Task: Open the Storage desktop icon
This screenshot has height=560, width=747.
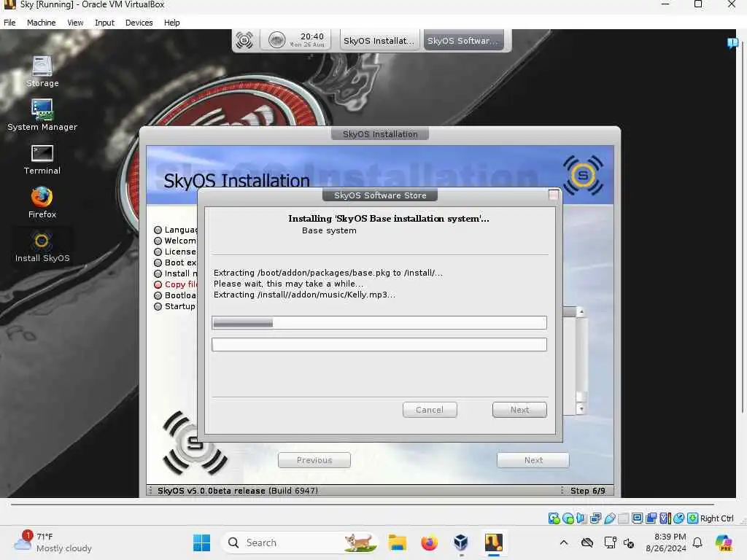Action: 42,71
